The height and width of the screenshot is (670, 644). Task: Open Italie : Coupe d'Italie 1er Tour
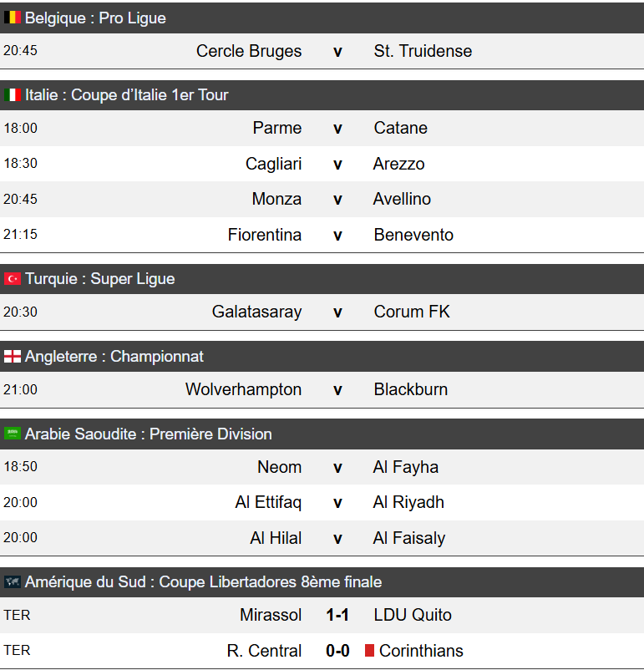click(x=322, y=95)
